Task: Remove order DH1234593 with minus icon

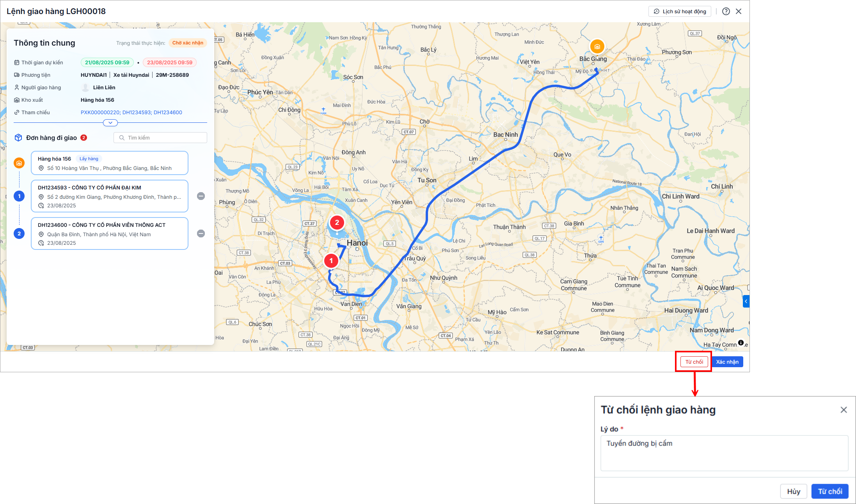Action: pos(201,196)
